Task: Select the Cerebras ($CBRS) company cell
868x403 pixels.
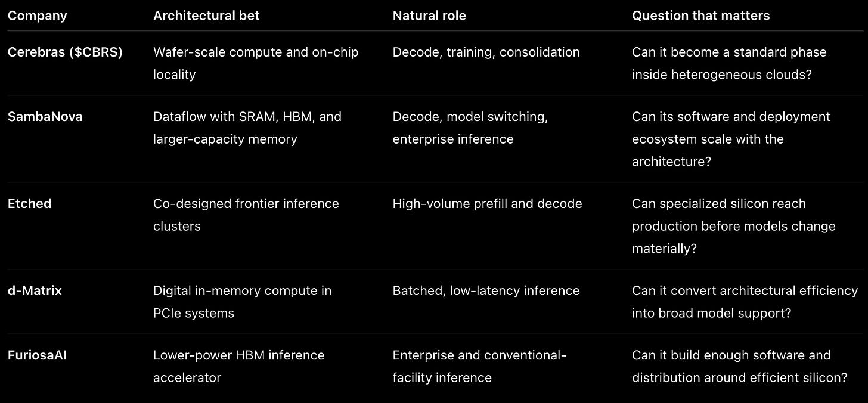Action: [65, 52]
